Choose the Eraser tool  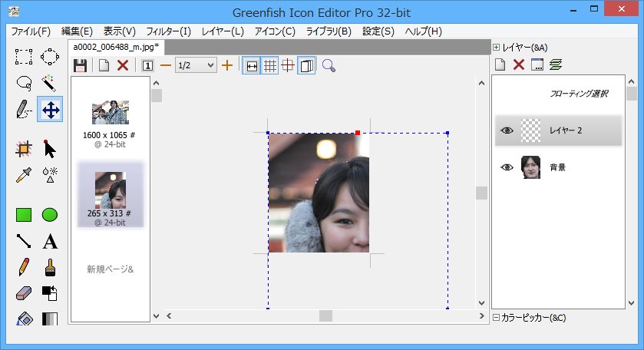click(x=24, y=293)
